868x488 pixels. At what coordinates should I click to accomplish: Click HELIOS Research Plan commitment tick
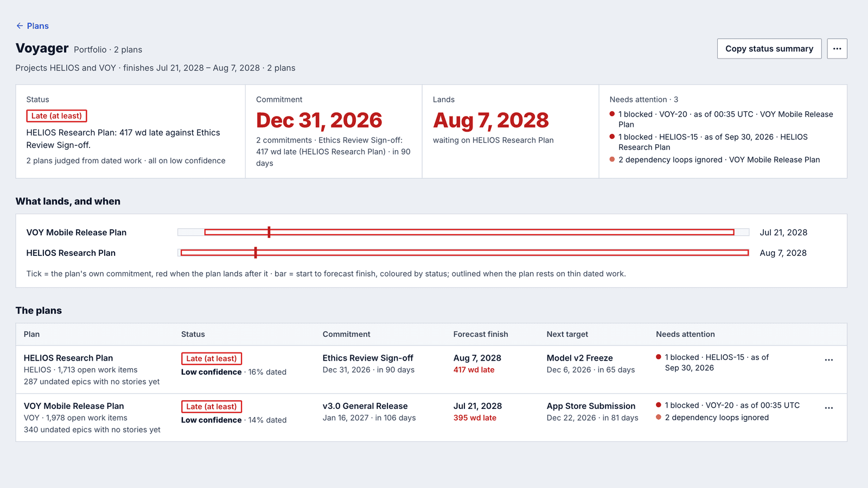[x=256, y=253]
